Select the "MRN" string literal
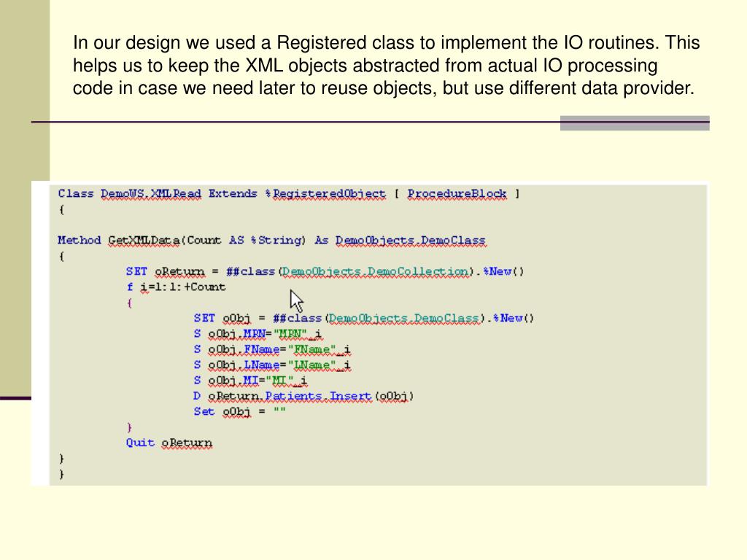This screenshot has height=560, width=747. (x=290, y=334)
